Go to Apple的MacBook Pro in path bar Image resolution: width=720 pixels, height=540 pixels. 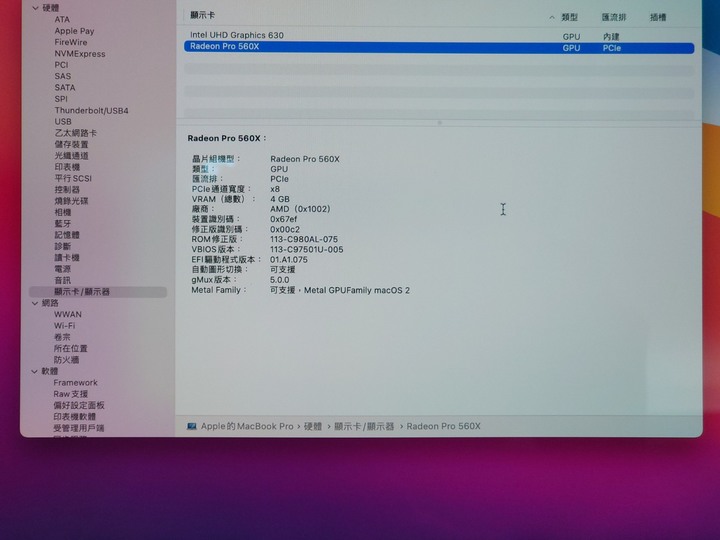247,426
